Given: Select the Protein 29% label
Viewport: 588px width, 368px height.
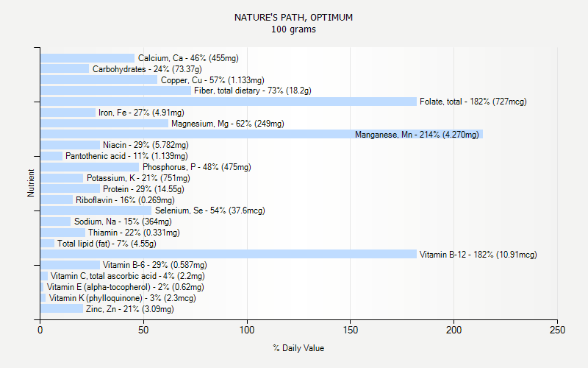Looking at the screenshot, I should (143, 189).
